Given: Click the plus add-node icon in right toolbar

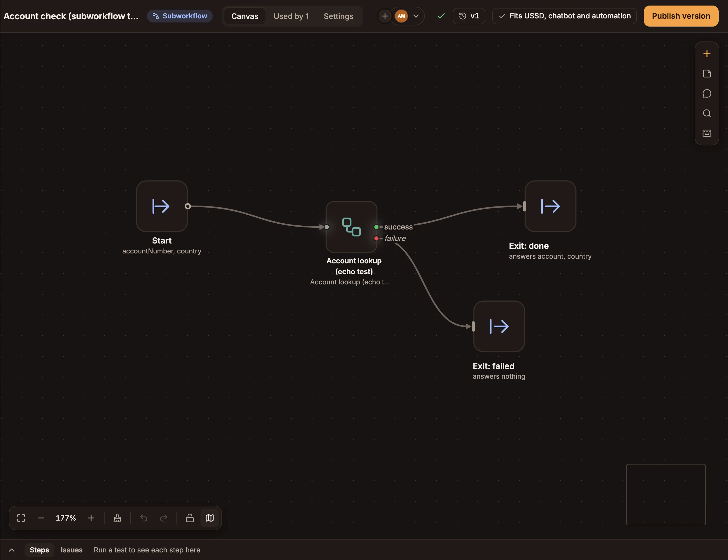Looking at the screenshot, I should pyautogui.click(x=707, y=54).
